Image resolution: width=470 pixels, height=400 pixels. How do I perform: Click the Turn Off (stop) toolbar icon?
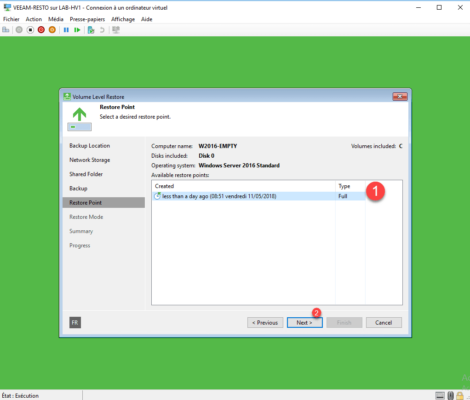[x=30, y=30]
